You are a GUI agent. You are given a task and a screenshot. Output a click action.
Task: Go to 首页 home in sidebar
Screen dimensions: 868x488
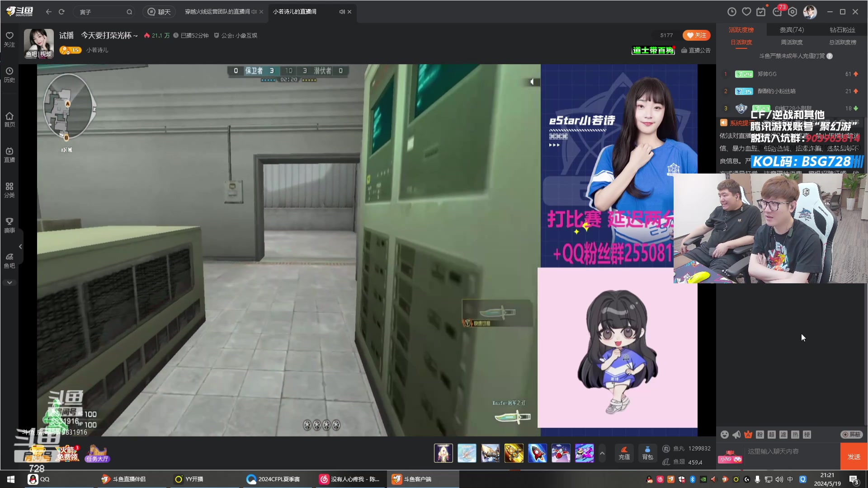(9, 120)
